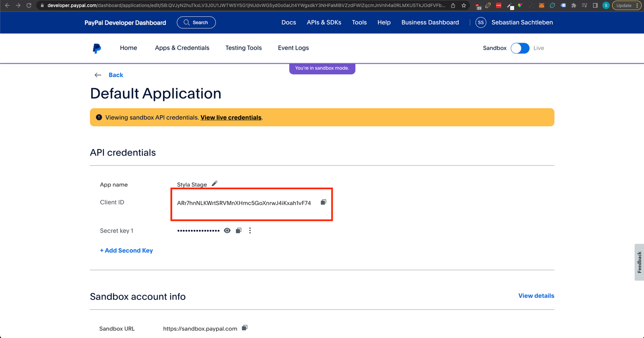Image resolution: width=644 pixels, height=338 pixels.
Task: Click the View live credentials link
Action: pyautogui.click(x=231, y=117)
